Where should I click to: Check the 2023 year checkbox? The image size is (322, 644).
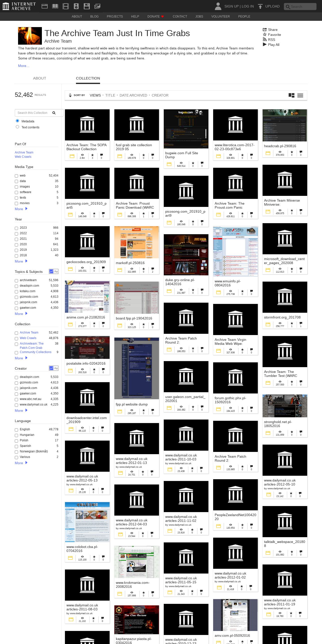click(16, 228)
